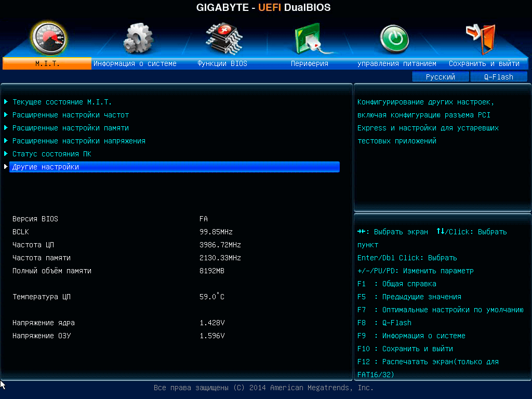
Task: Open the M.I.T. tab
Action: [x=47, y=63]
